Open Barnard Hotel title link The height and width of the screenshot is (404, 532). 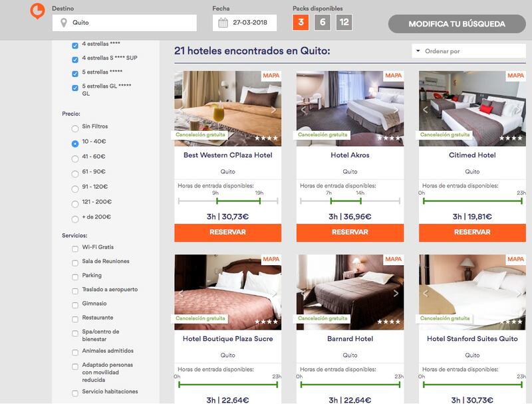(350, 339)
